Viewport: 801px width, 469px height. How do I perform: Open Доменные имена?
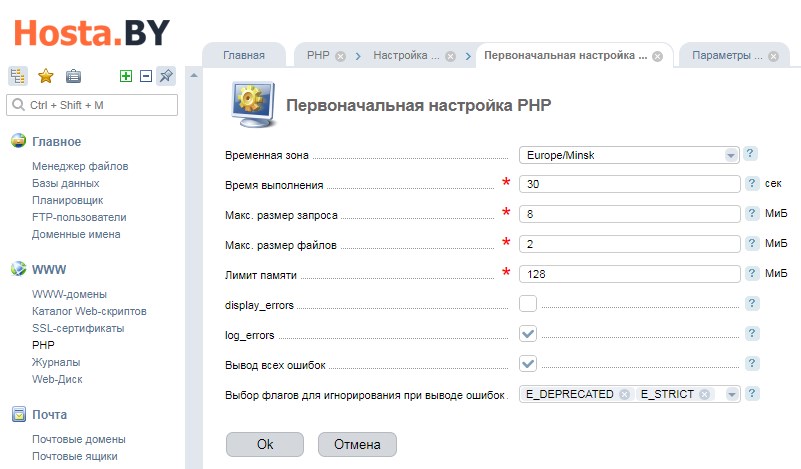pos(76,234)
